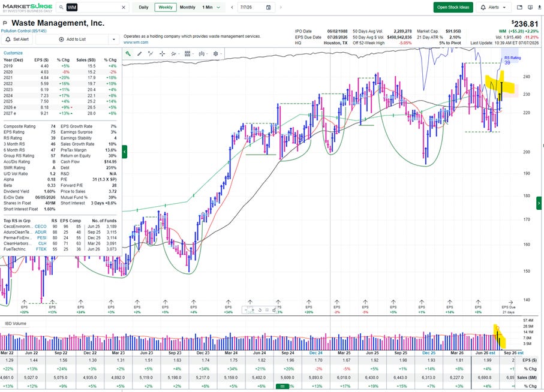Open FTEK ticker link
Viewport: 544px width, 392px height.
coord(41,249)
